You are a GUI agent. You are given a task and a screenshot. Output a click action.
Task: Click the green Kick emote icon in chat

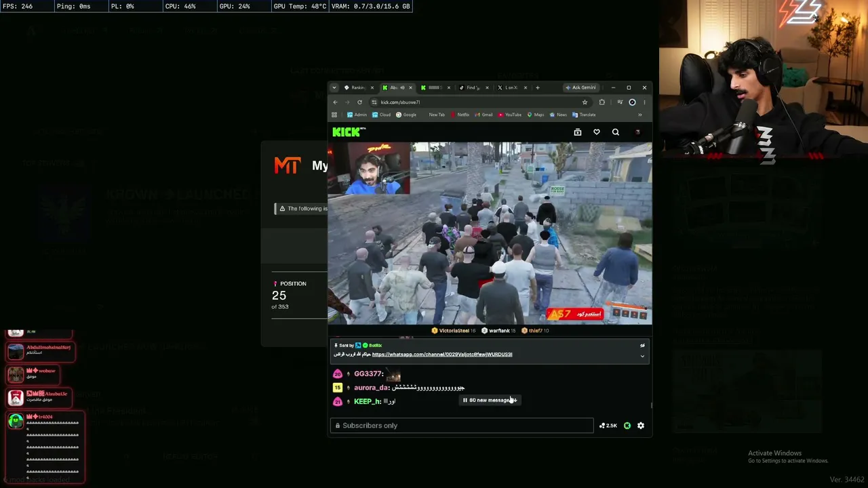(x=627, y=426)
